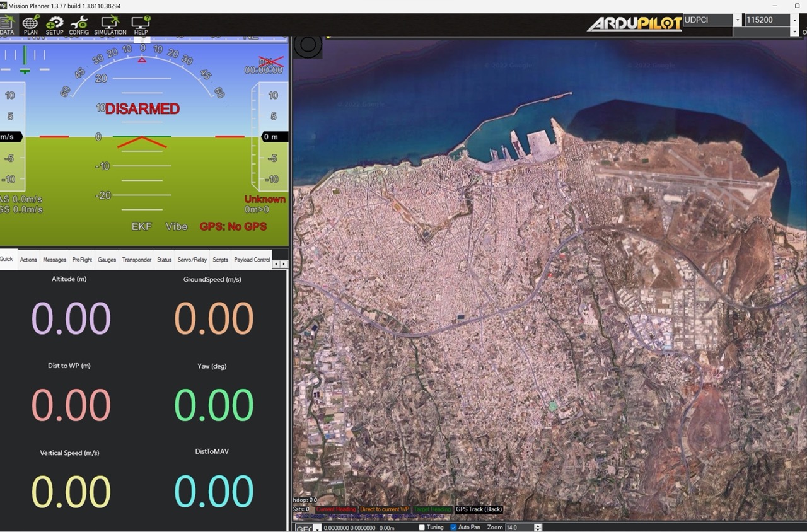
Task: Uncheck the Auto Pan checkbox
Action: 453,528
